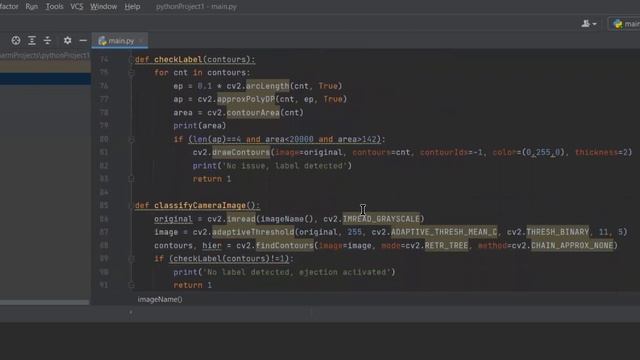The width and height of the screenshot is (640, 360).
Task: Collapse the classifyCameraImage function fold marker
Action: tap(131, 205)
